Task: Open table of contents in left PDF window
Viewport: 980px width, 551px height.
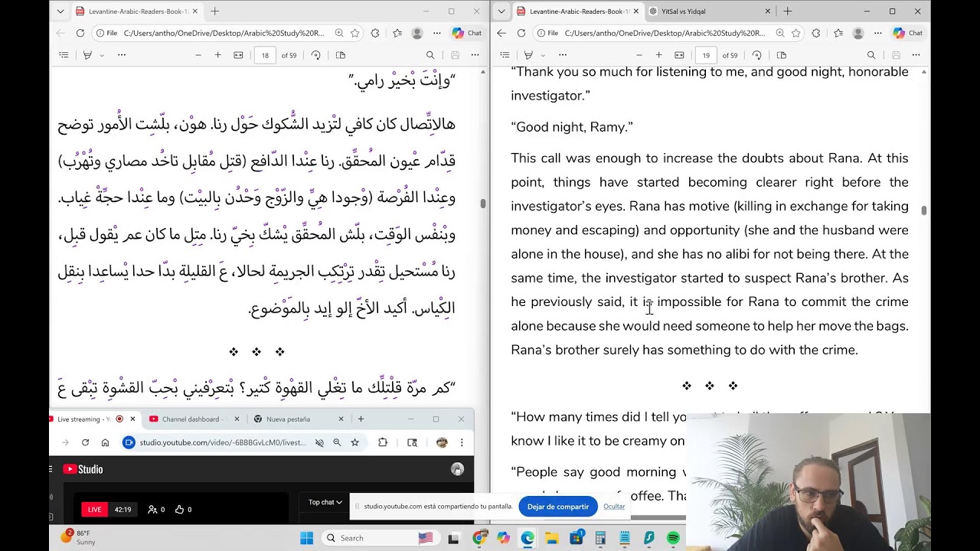Action: (x=64, y=55)
